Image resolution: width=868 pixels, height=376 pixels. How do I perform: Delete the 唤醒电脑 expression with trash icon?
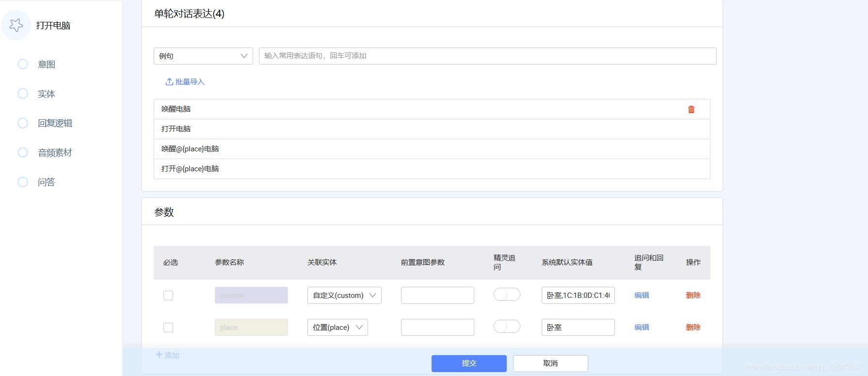691,110
